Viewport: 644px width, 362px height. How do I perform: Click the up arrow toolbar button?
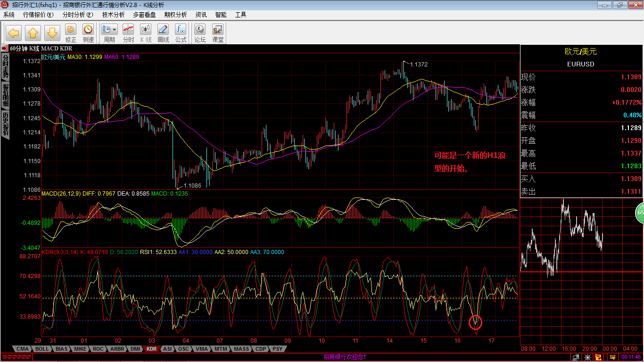click(x=33, y=33)
